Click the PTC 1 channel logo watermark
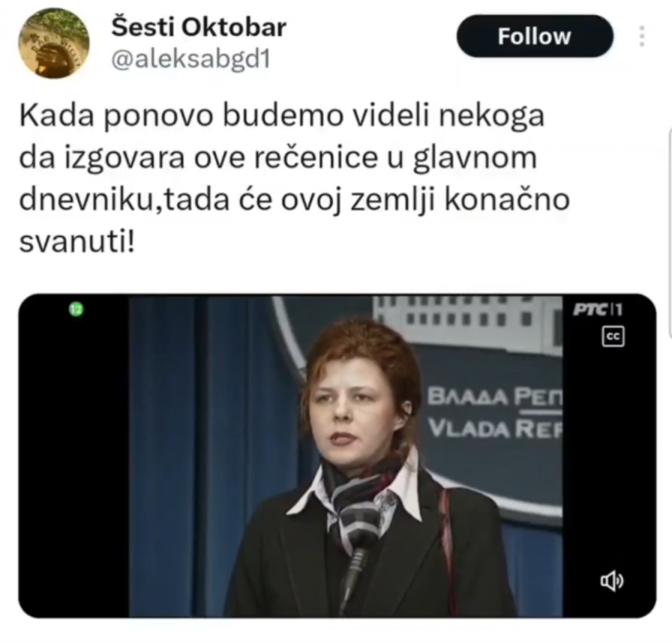This screenshot has height=643, width=672. 597,310
